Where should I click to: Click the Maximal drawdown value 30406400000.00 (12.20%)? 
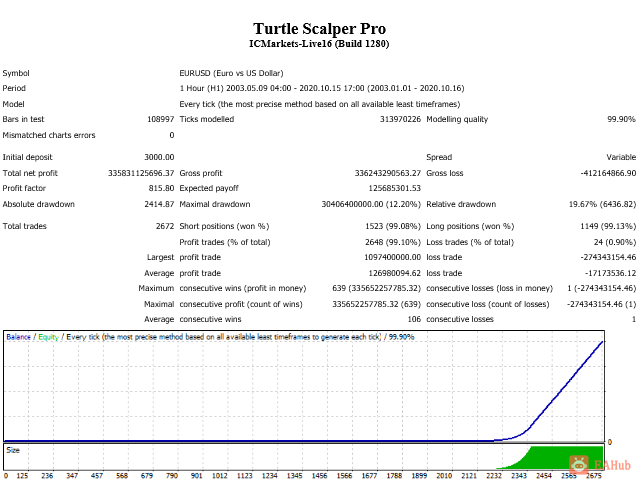click(371, 204)
